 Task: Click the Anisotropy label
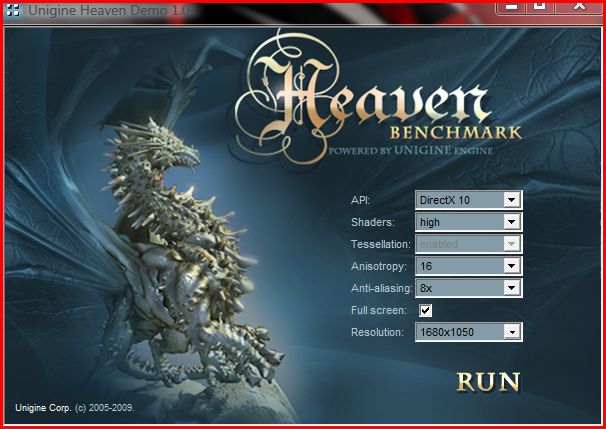(x=379, y=266)
